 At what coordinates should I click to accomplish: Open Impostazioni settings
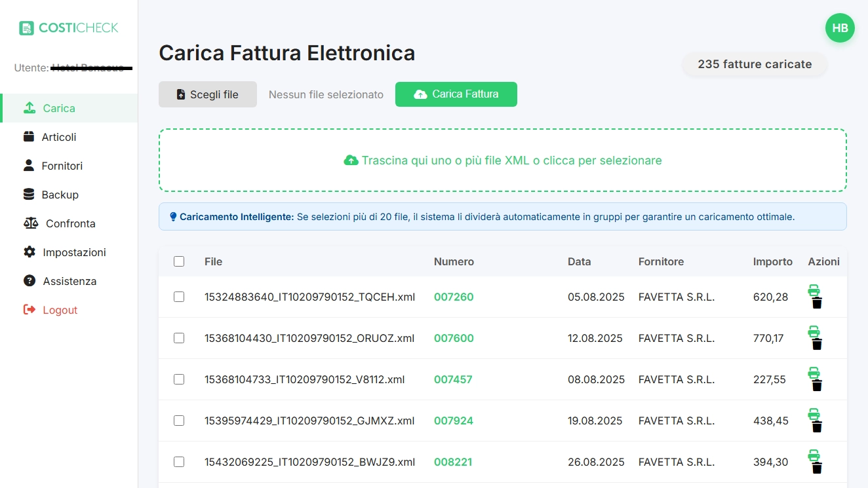(69, 252)
